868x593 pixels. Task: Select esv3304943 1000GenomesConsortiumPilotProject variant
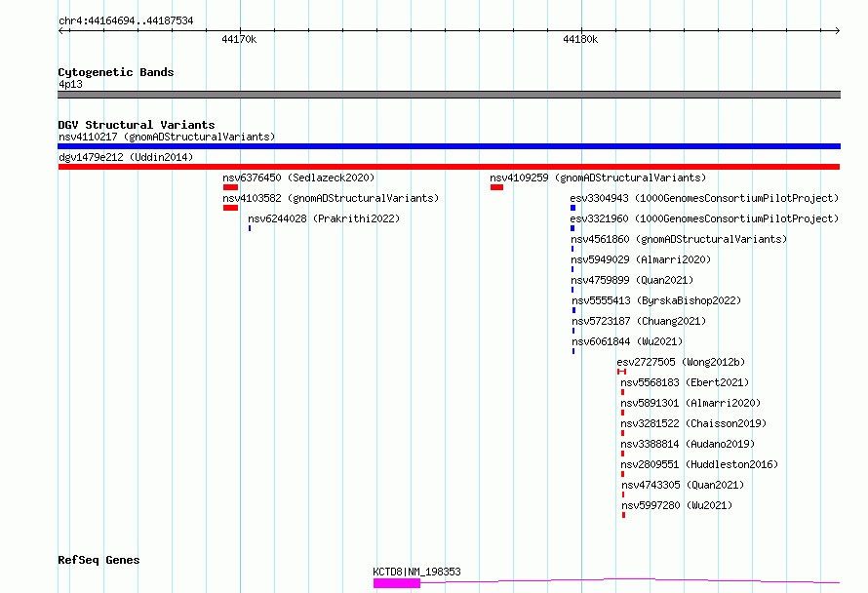(x=704, y=198)
